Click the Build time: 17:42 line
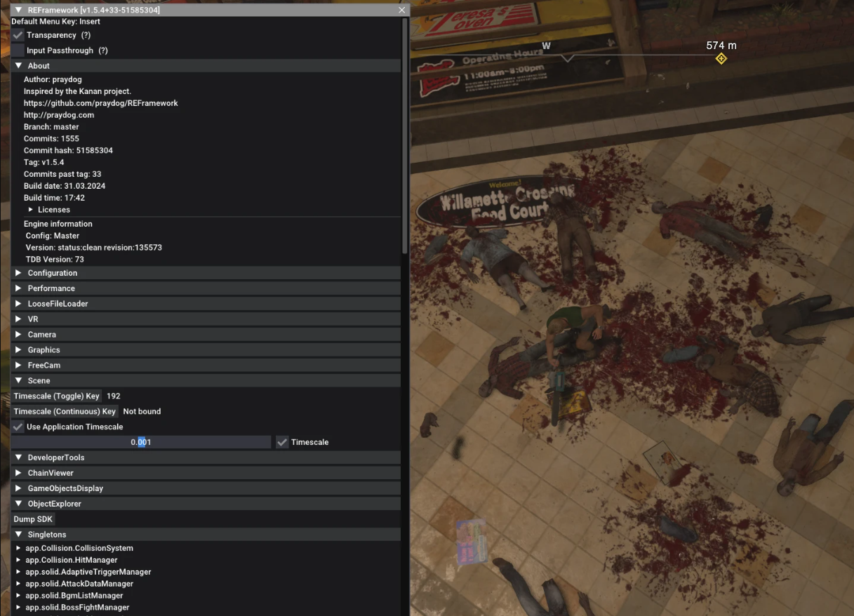 54,198
